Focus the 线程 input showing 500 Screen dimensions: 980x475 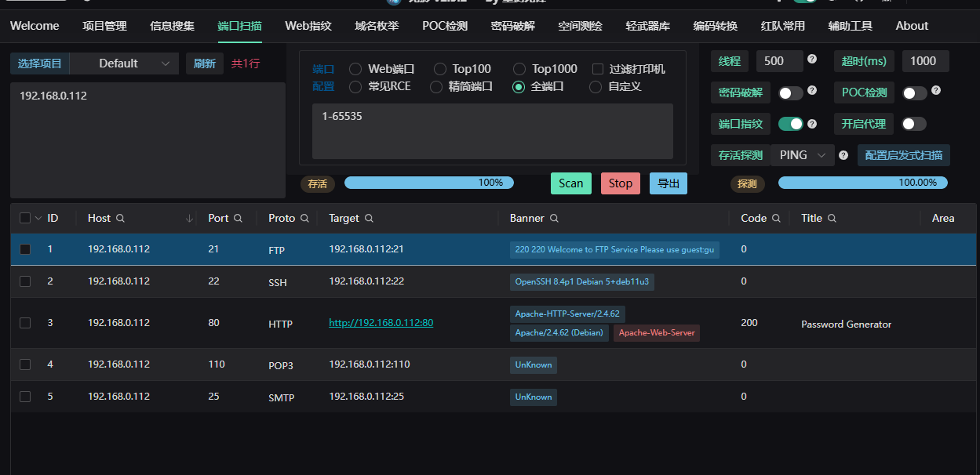pos(780,61)
